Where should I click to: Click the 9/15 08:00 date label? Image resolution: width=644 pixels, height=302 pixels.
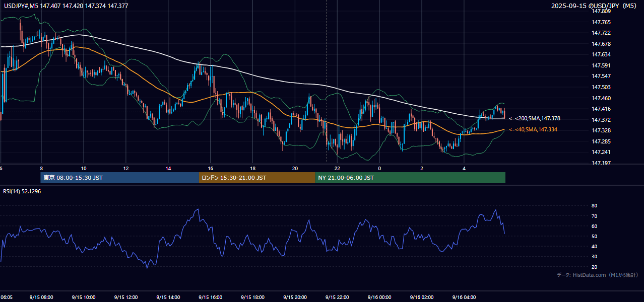[x=41, y=297]
